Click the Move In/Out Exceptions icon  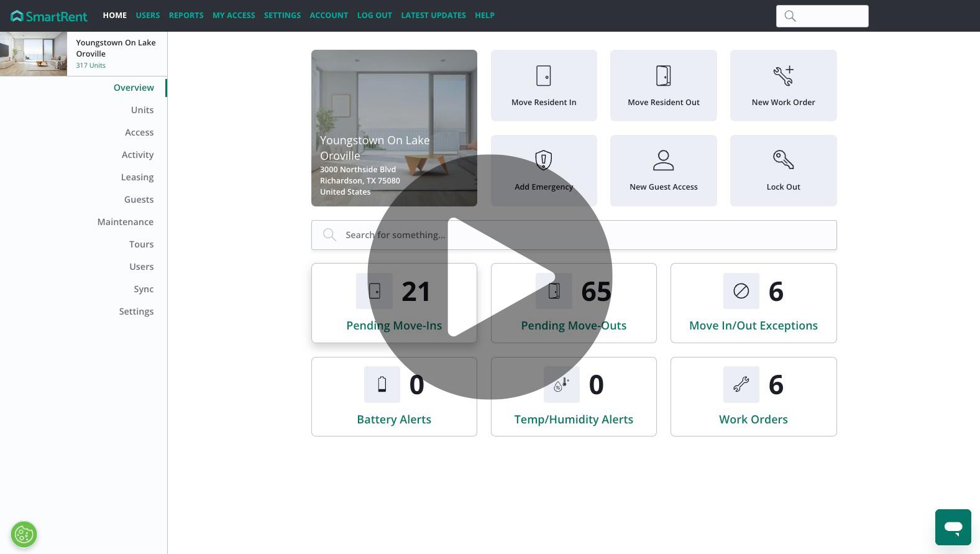(x=741, y=291)
